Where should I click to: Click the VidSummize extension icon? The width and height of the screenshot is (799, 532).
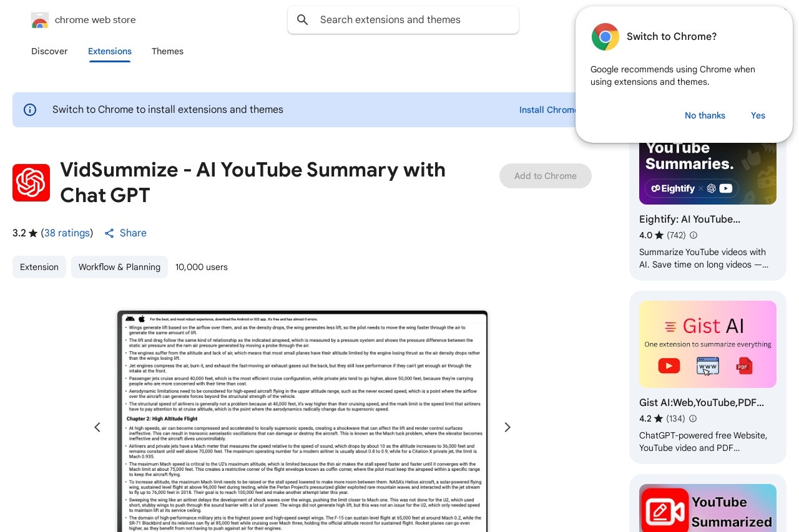[31, 183]
